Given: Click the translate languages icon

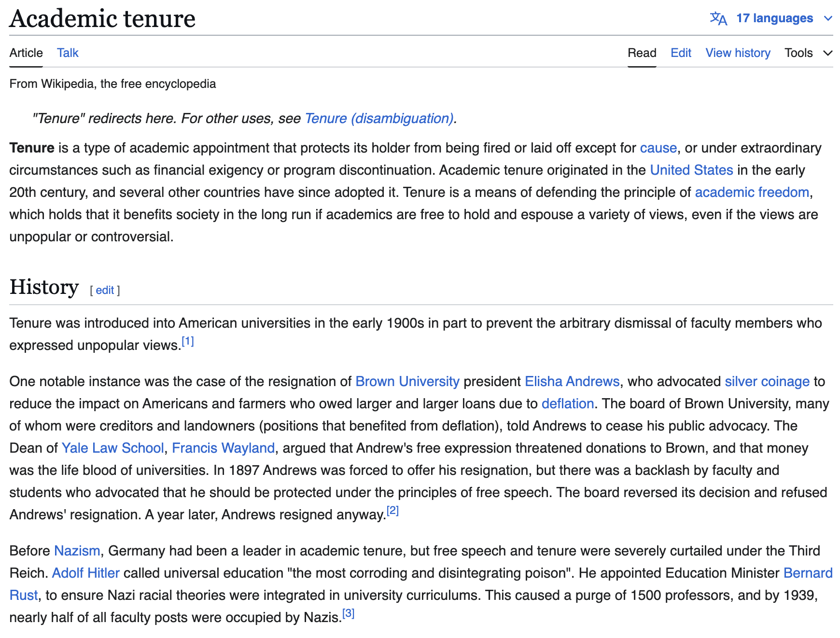Looking at the screenshot, I should tap(718, 18).
